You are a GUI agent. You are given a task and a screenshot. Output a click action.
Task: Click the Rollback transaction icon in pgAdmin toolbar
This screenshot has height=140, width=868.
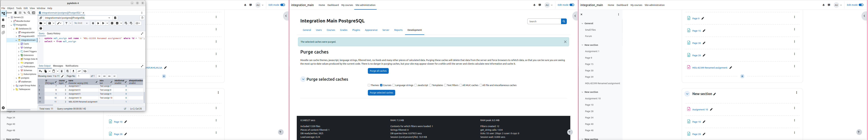[x=131, y=23]
